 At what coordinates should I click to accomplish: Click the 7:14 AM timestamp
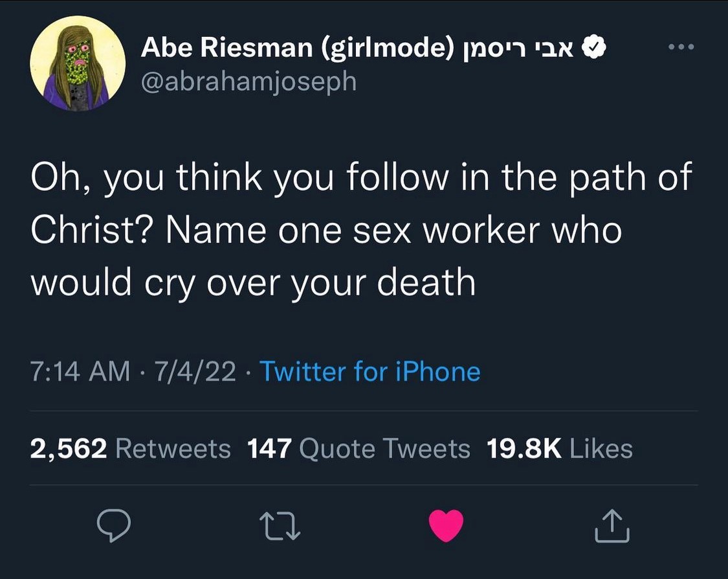pos(80,372)
